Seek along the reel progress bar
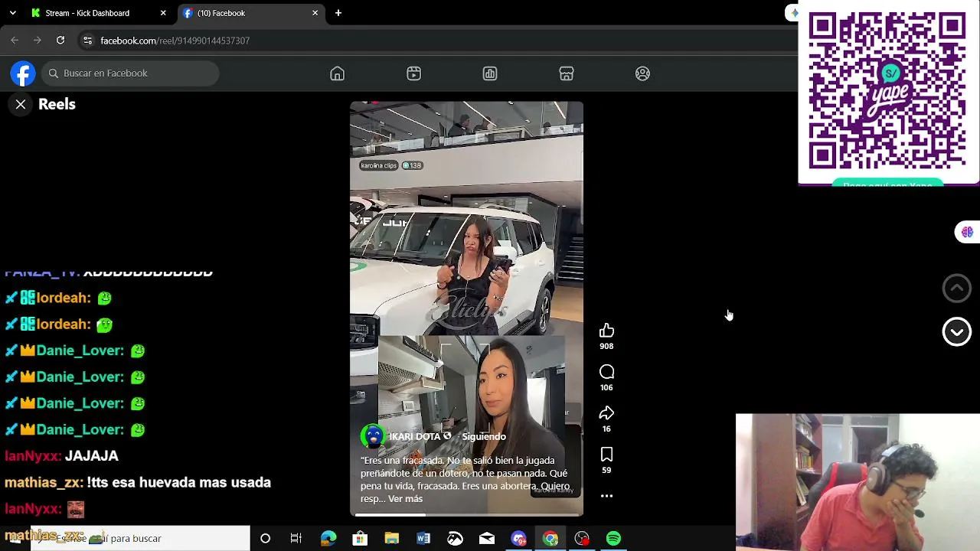Image resolution: width=980 pixels, height=551 pixels. coord(466,515)
